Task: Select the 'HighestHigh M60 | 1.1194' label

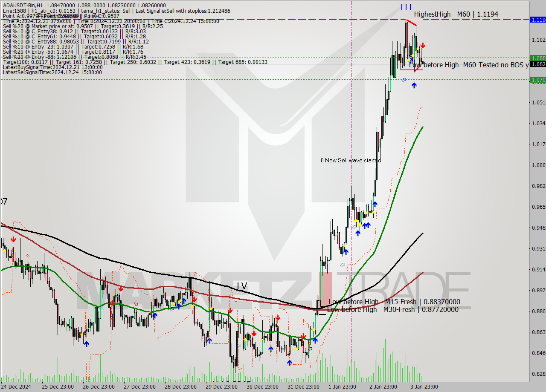Action: point(456,14)
